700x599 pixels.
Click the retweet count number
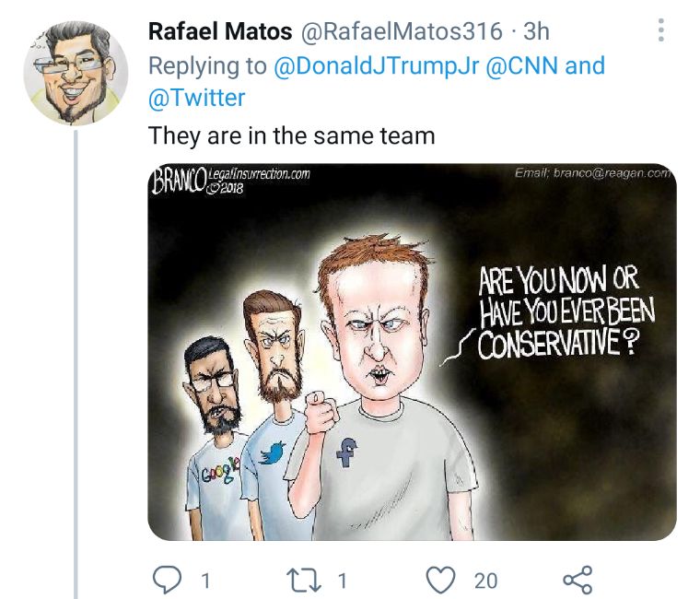tap(342, 581)
